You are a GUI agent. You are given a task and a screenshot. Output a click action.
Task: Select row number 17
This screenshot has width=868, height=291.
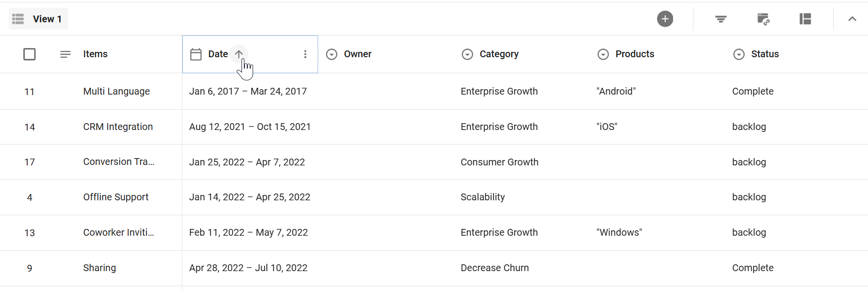tap(30, 162)
